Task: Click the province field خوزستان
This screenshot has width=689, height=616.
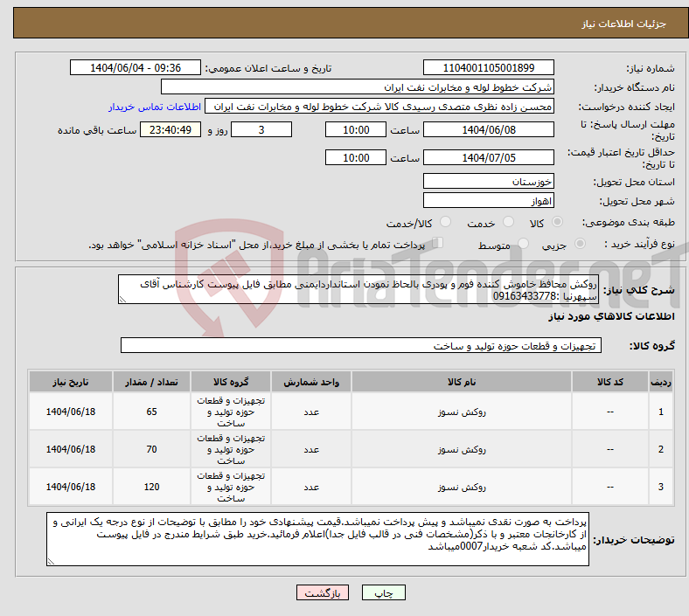Action: (x=488, y=182)
